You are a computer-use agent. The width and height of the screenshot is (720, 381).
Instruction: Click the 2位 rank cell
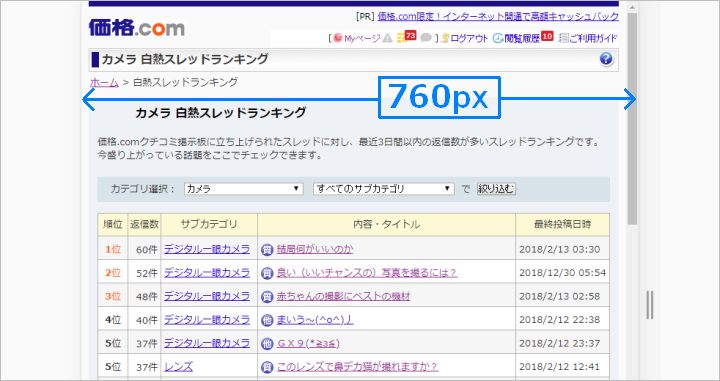pos(113,273)
